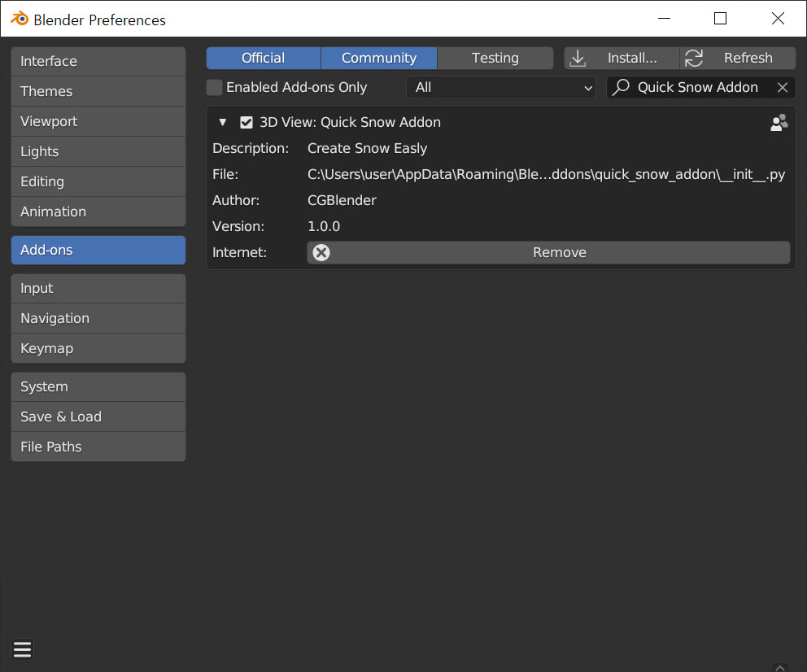The width and height of the screenshot is (807, 672).
Task: Click the version 1.0.0 text
Action: (x=324, y=226)
